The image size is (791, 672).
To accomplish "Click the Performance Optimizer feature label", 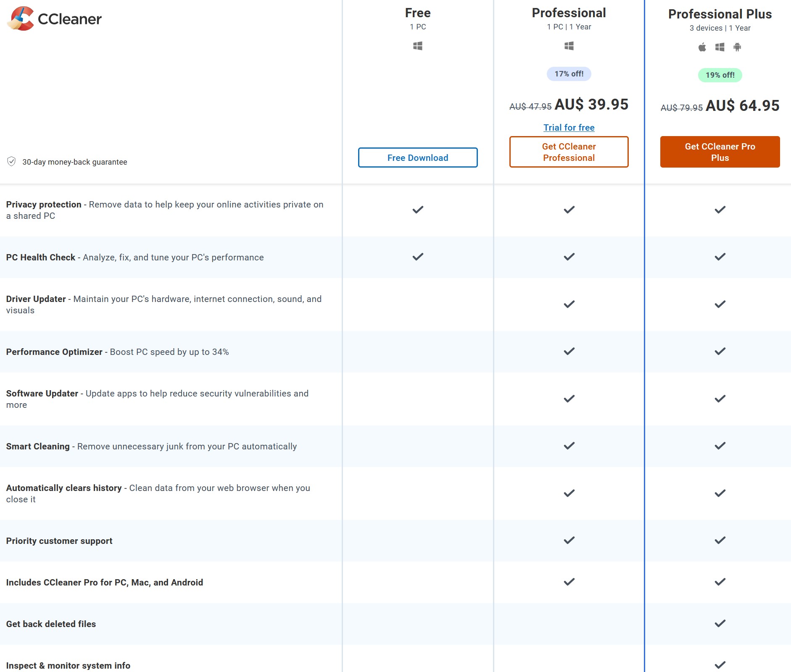I will coord(54,352).
